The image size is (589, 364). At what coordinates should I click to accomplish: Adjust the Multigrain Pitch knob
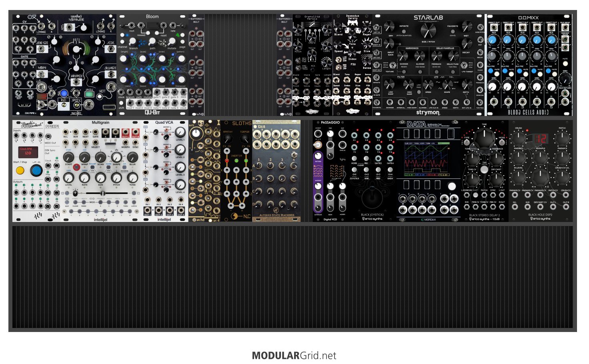[116, 177]
